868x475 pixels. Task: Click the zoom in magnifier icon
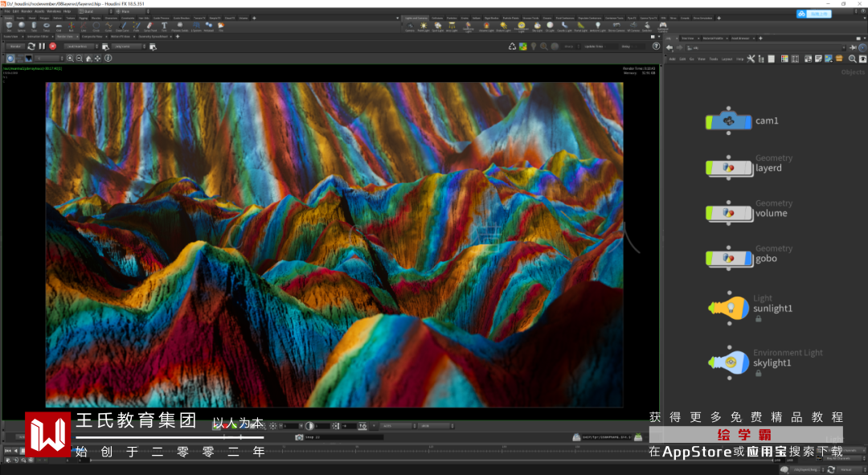70,58
